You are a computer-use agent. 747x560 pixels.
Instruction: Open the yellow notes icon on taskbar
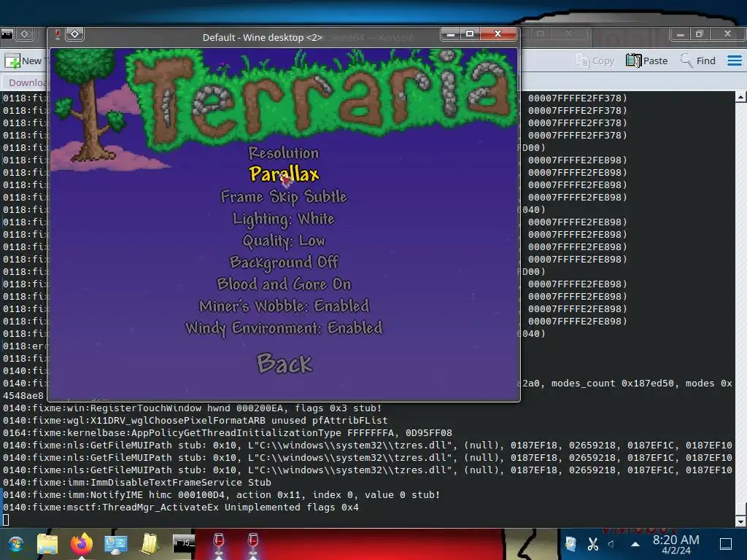pos(150,544)
